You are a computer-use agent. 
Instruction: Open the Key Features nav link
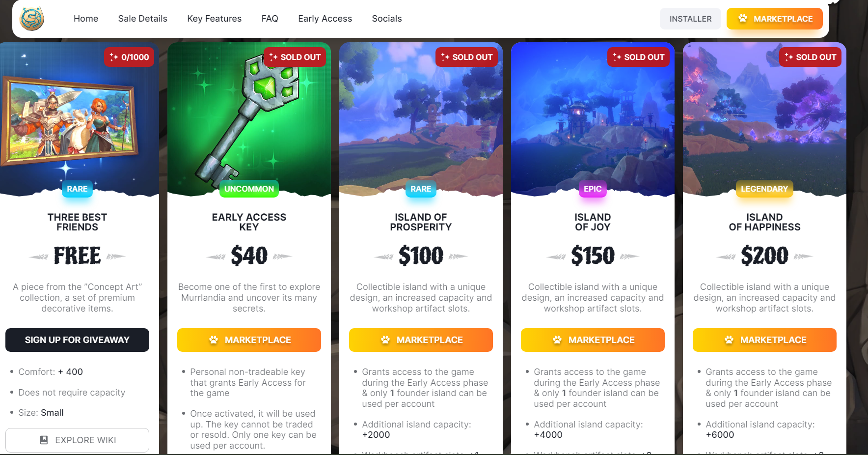click(215, 19)
